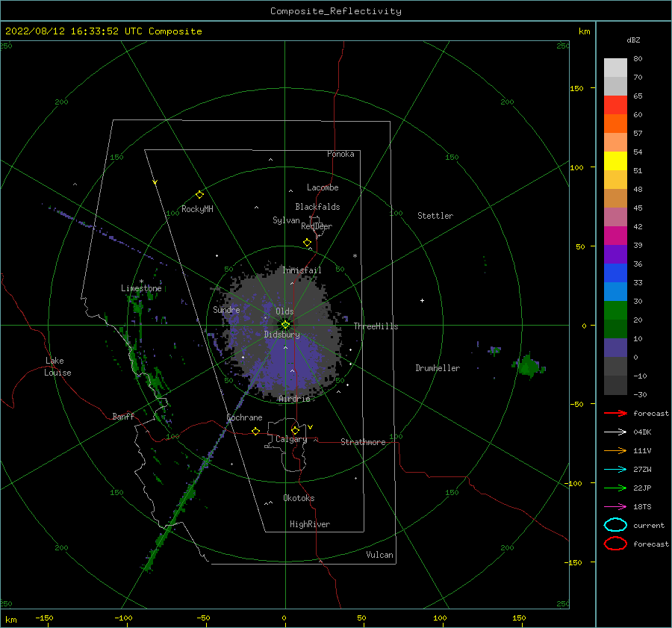Click the Airdrie city label
This screenshot has width=672, height=628.
tap(294, 399)
